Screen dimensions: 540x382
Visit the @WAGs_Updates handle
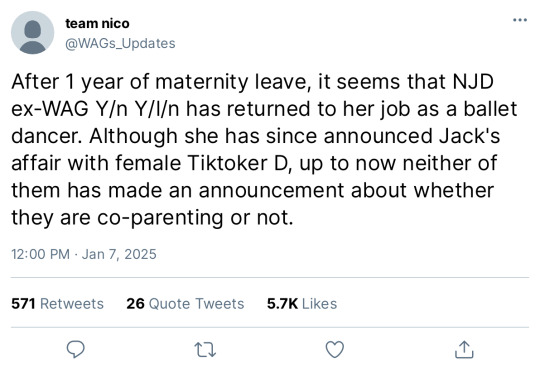[x=120, y=43]
